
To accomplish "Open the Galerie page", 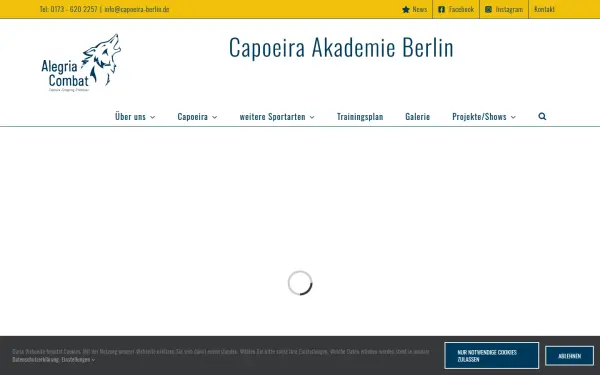I will [x=417, y=116].
